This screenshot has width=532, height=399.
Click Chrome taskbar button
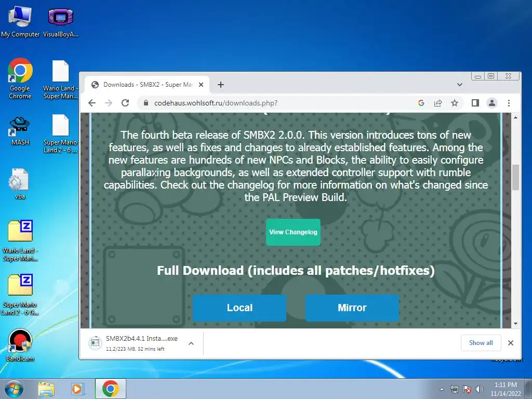(x=110, y=389)
